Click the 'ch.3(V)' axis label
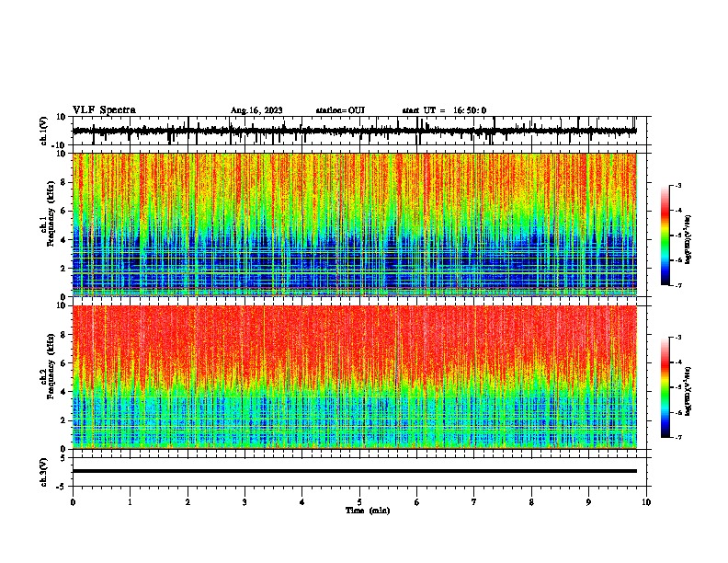 (x=44, y=472)
